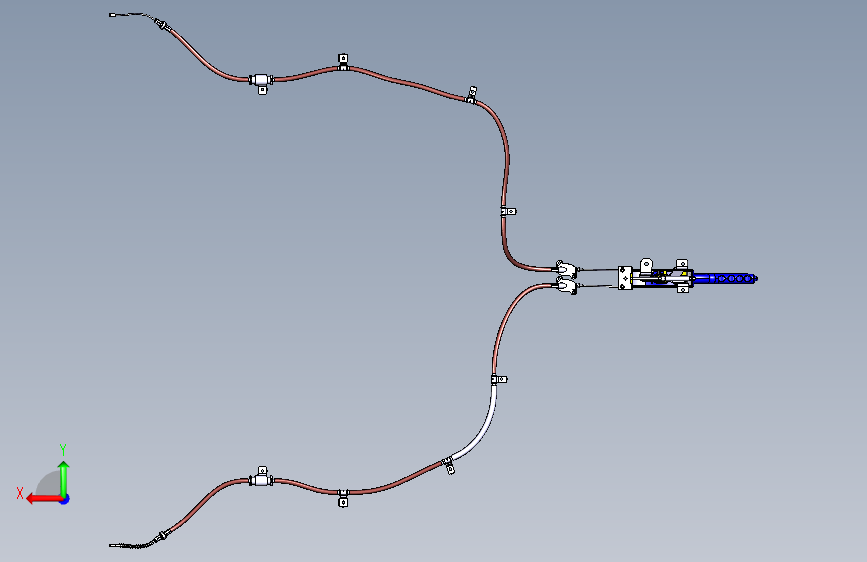The width and height of the screenshot is (867, 562).
Task: Click the gray view-plane arc on the triad
Action: click(x=48, y=483)
